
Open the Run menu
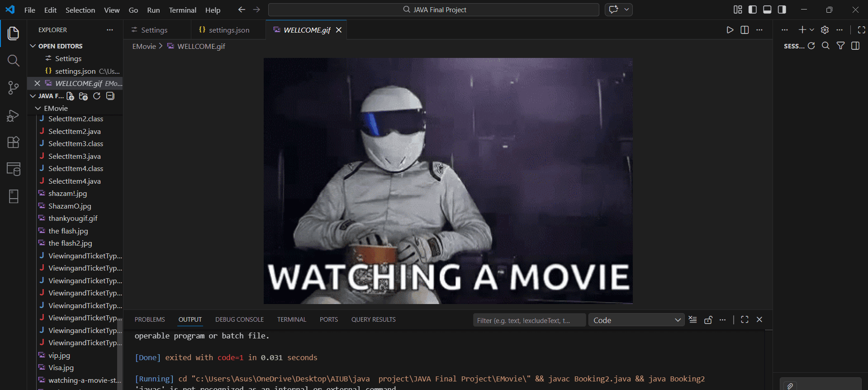pyautogui.click(x=153, y=10)
